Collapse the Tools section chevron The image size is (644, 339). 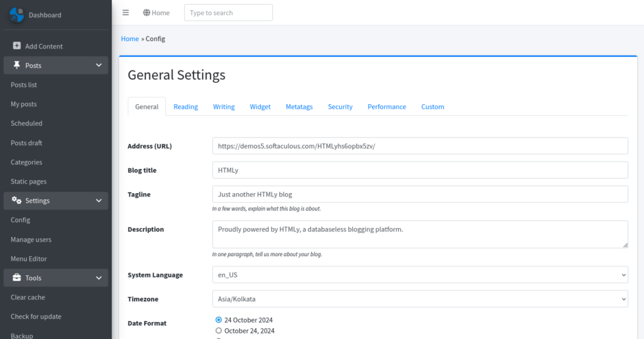99,278
